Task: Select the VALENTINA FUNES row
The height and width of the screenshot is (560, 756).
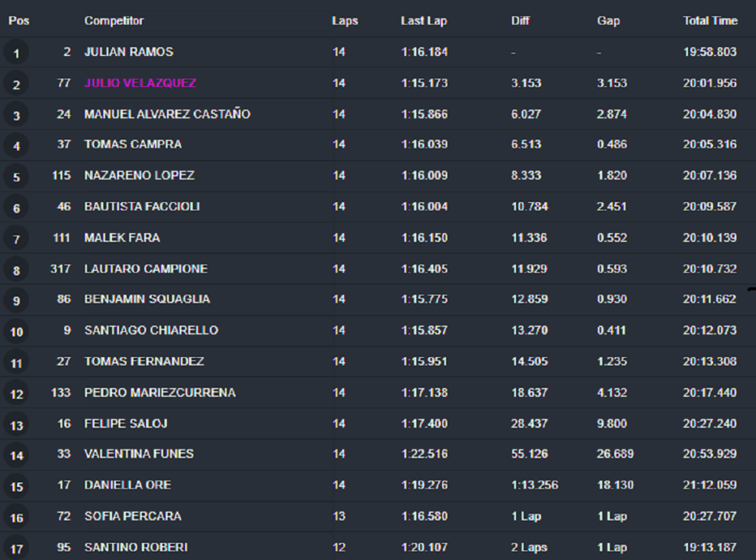Action: click(x=378, y=454)
